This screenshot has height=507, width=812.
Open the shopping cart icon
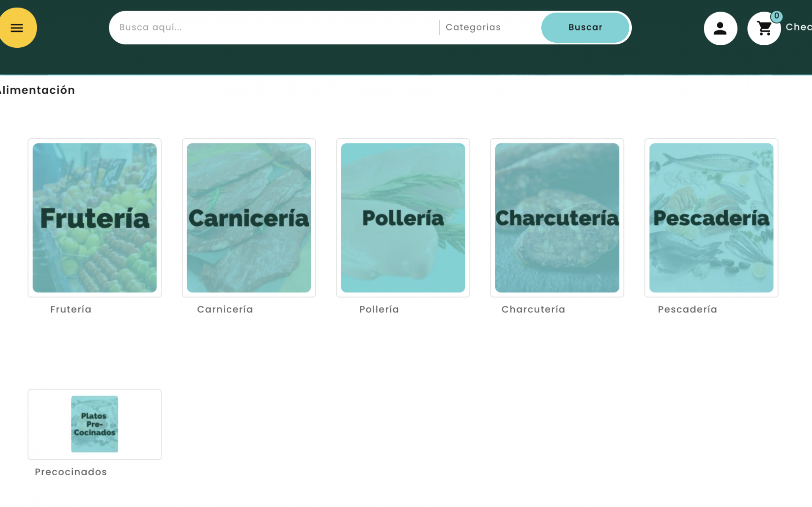click(763, 29)
